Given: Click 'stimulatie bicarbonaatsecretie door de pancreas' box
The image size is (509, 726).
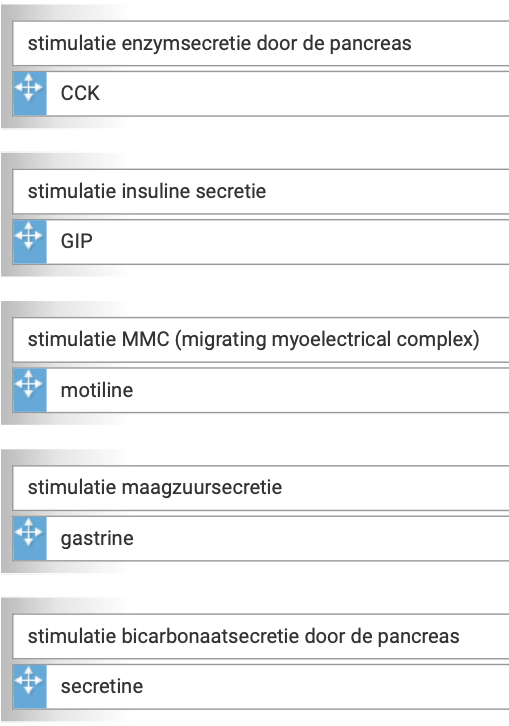Looking at the screenshot, I should click(x=261, y=636).
